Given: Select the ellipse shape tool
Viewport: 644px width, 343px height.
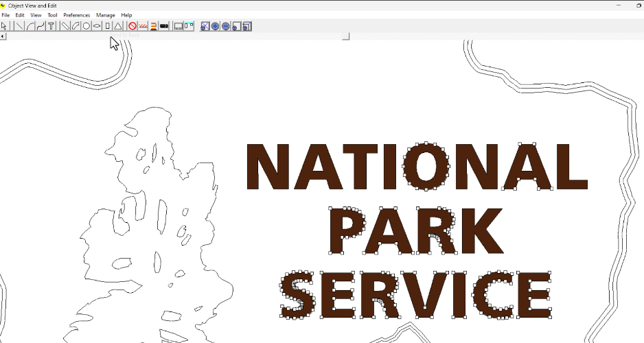Looking at the screenshot, I should (97, 26).
